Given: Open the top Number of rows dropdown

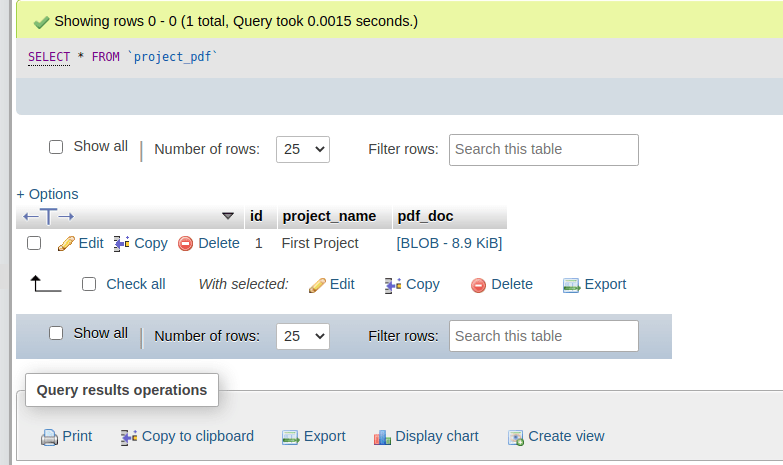Looking at the screenshot, I should (302, 149).
